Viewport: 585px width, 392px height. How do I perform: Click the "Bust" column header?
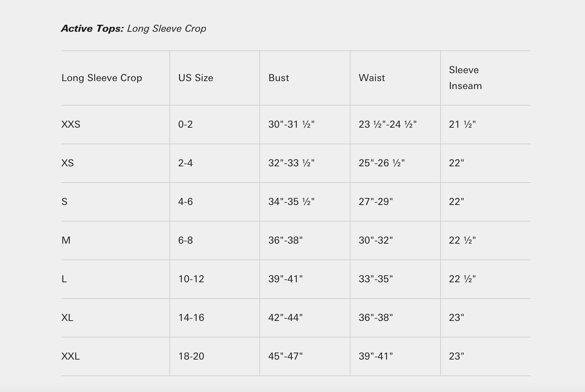coord(279,78)
